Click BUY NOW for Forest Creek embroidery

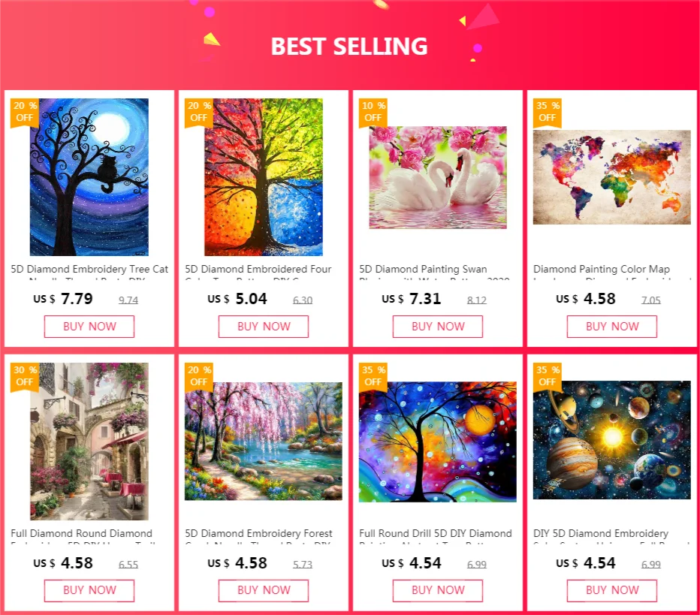(x=264, y=590)
